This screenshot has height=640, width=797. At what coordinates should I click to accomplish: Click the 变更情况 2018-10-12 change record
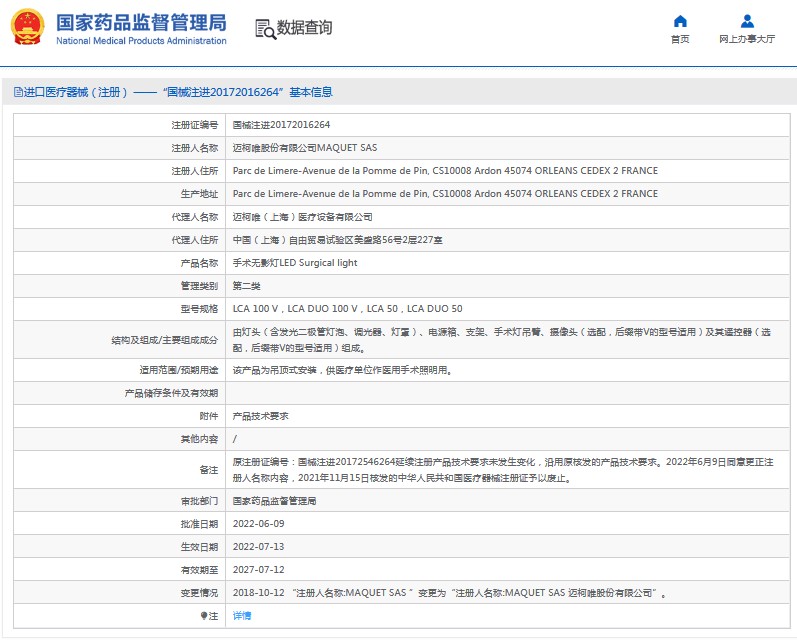449,593
